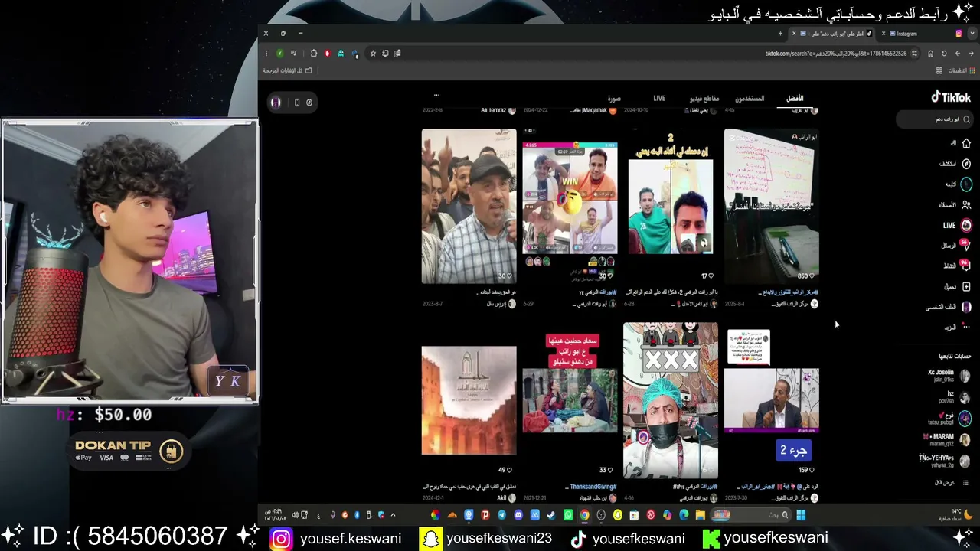Open the three-dot menu beside the search tabs
Screen dimensions: 980x551
436,95
